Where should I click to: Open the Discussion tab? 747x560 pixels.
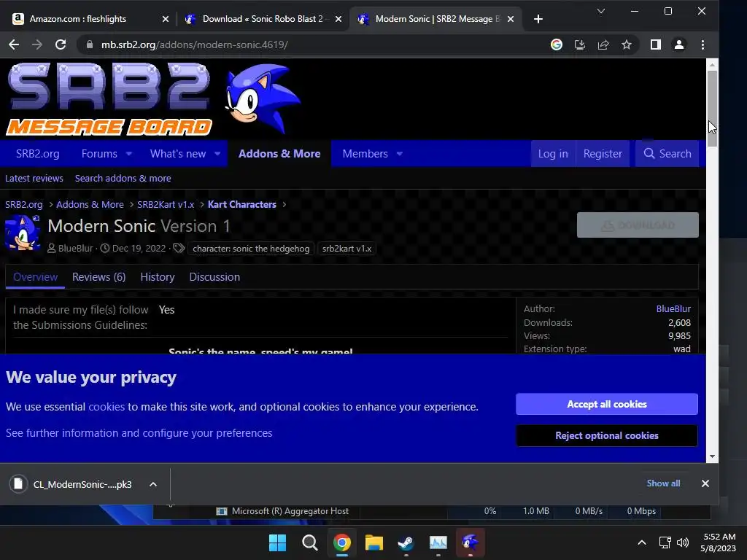pyautogui.click(x=214, y=277)
